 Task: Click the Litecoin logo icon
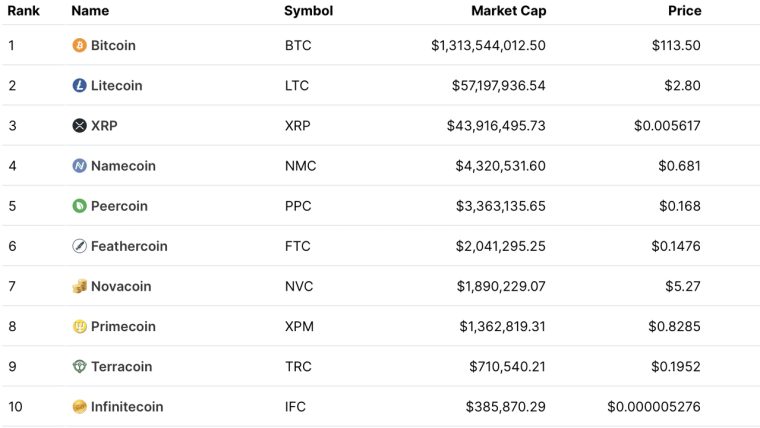[80, 85]
